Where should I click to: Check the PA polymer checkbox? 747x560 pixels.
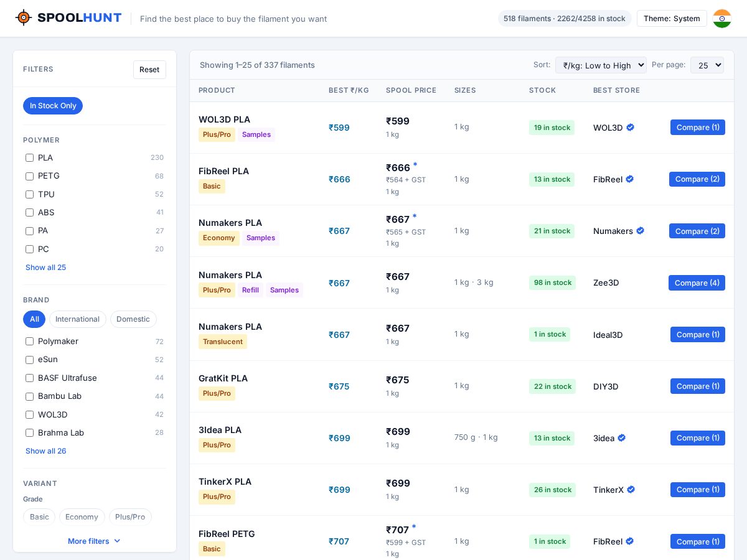29,231
